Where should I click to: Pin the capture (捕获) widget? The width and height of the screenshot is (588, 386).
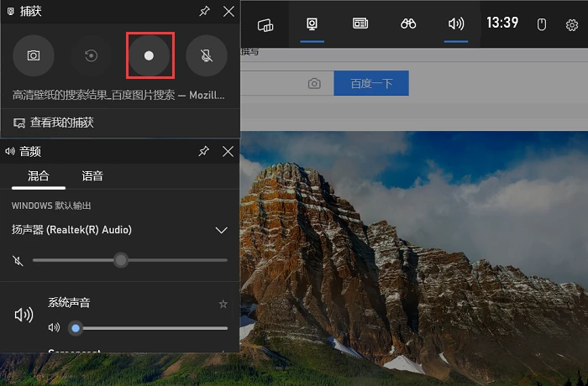pyautogui.click(x=204, y=11)
